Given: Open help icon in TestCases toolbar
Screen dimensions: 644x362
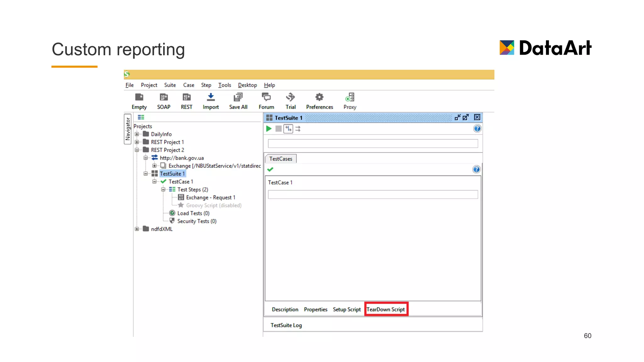Looking at the screenshot, I should tap(476, 169).
